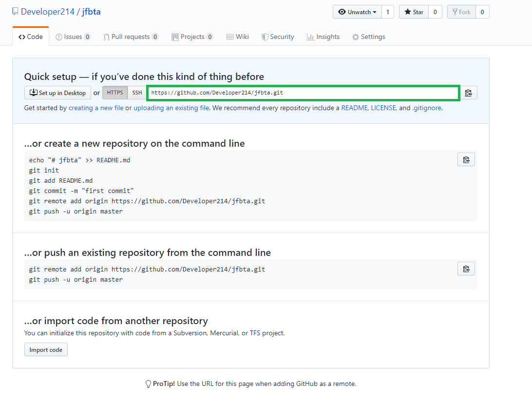Click the repository URL input field
The width and height of the screenshot is (532, 405).
point(304,93)
